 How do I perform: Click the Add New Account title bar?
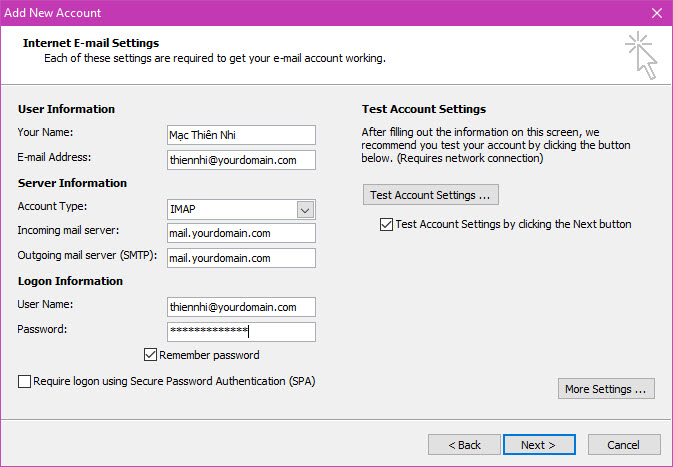pos(300,14)
